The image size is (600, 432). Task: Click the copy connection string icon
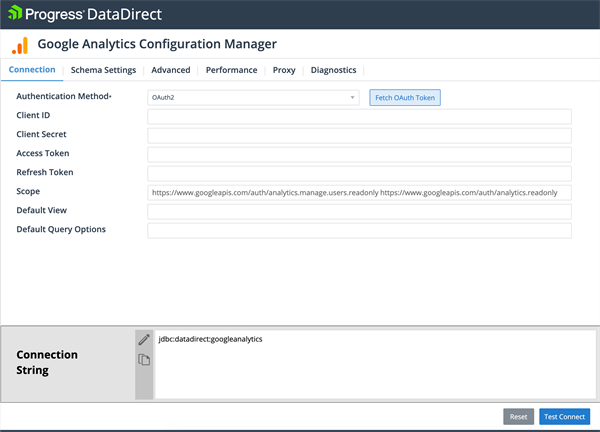[x=144, y=360]
